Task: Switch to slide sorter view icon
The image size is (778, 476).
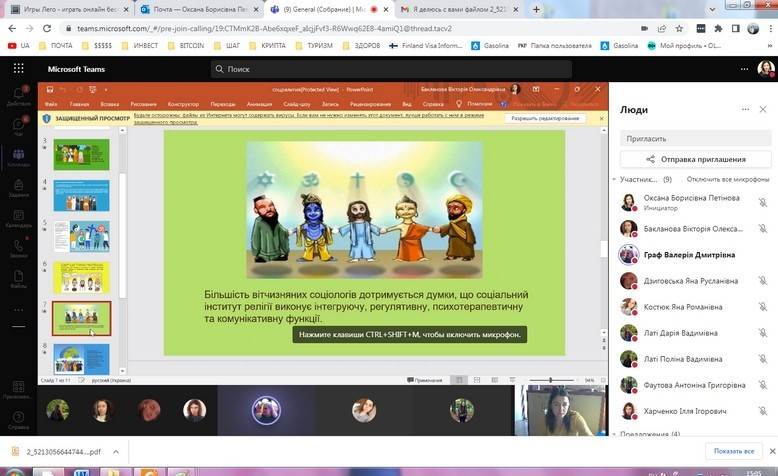Action: (x=477, y=380)
